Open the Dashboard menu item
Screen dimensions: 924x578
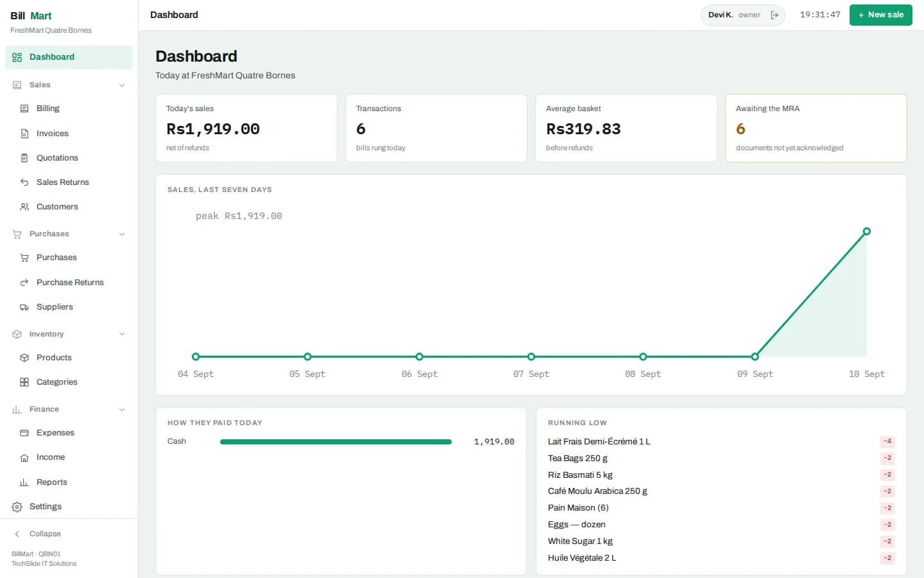pyautogui.click(x=69, y=57)
